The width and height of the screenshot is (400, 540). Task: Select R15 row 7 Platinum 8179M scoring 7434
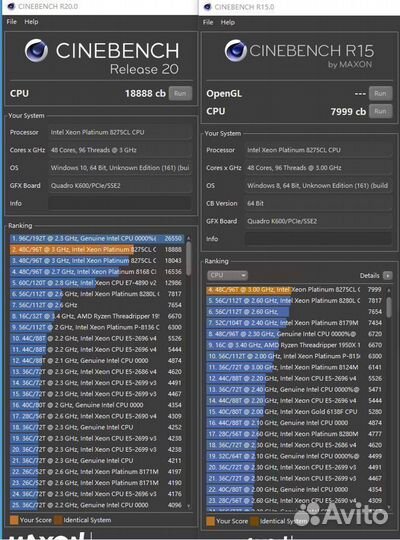pyautogui.click(x=296, y=323)
